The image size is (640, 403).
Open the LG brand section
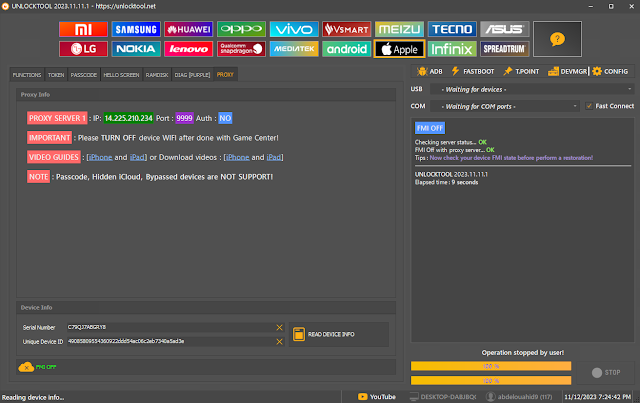pos(83,49)
